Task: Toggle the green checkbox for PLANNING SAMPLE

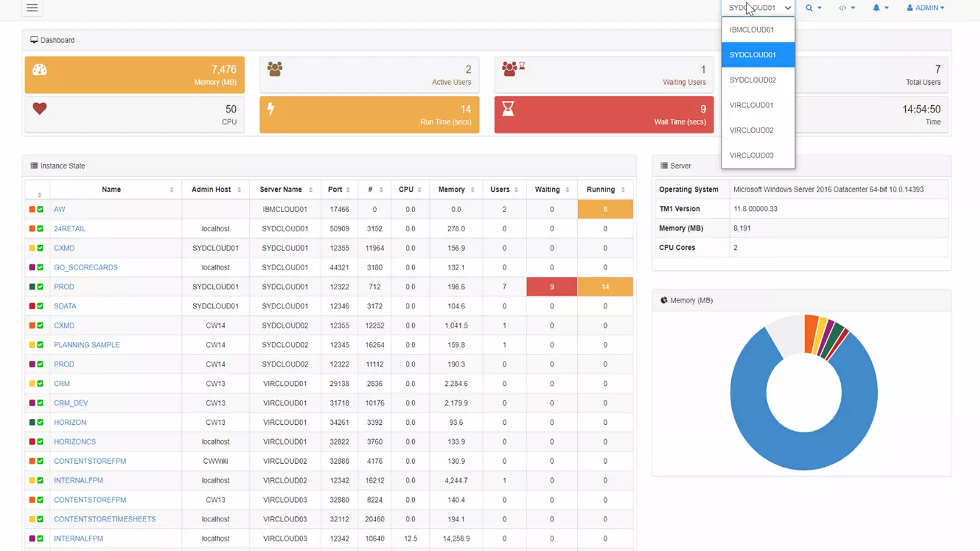Action: click(41, 345)
